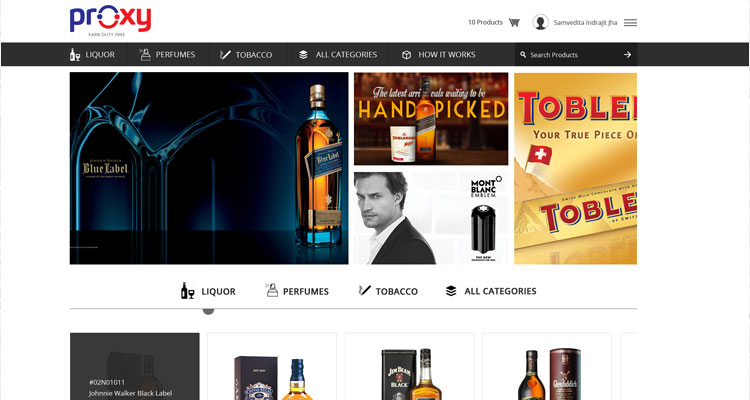The image size is (750, 400).
Task: Open HOW IT WORKS in navigation bar
Action: (447, 55)
